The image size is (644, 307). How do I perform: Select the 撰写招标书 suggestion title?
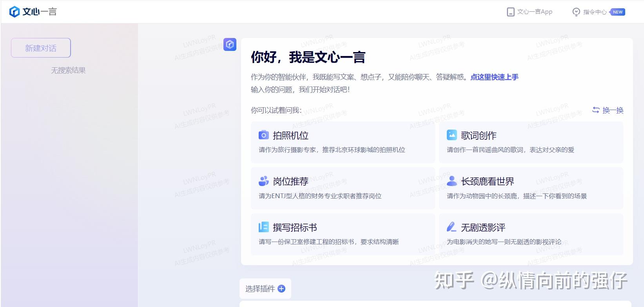point(295,228)
